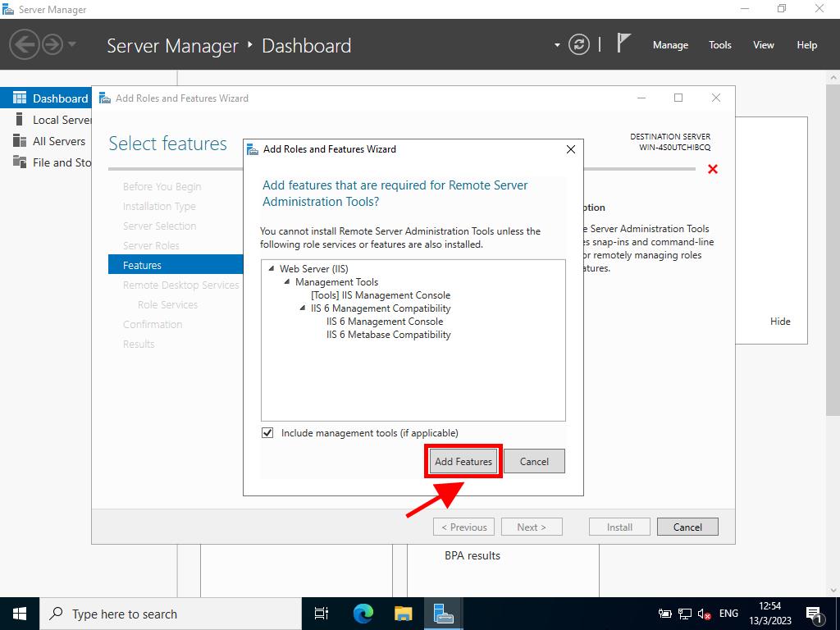Click the muted volume tray icon

(x=704, y=614)
